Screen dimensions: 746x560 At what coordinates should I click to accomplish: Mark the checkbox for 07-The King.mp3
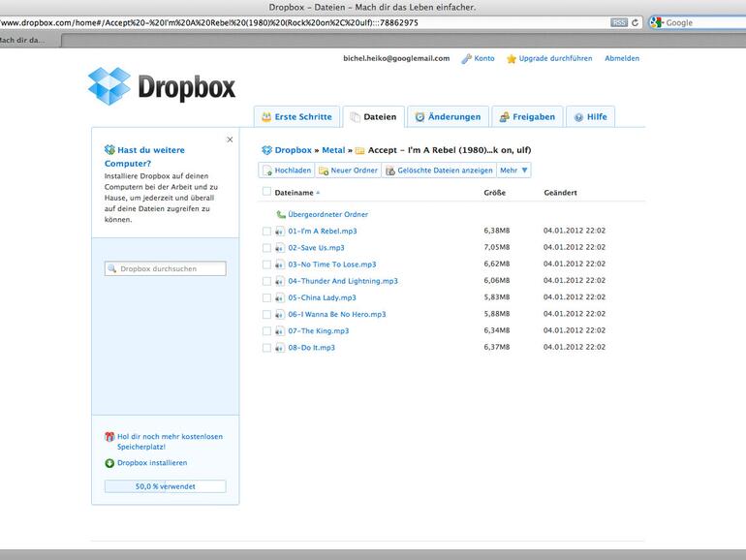pos(266,331)
